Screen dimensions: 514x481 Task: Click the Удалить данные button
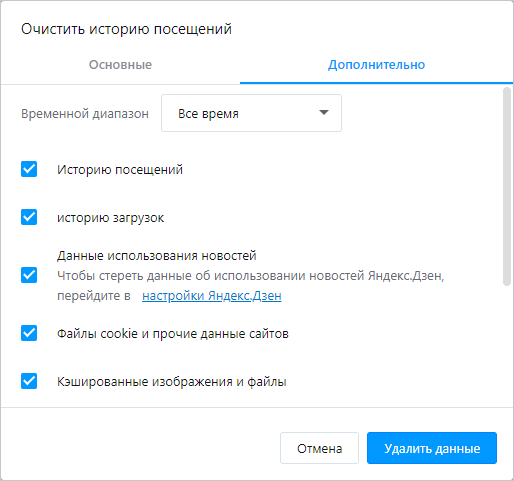coord(432,448)
